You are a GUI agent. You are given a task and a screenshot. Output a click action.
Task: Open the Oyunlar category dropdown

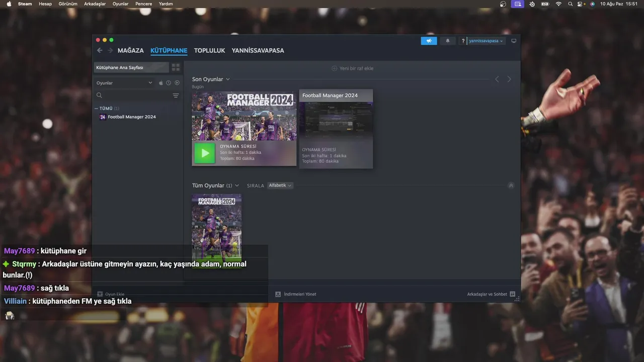click(x=124, y=83)
